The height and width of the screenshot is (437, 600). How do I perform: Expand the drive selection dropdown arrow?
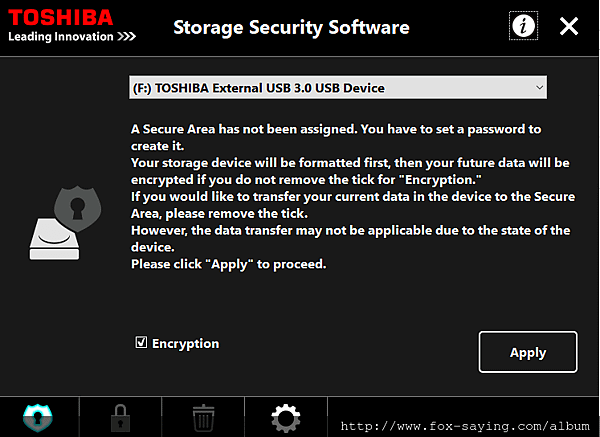coord(539,88)
